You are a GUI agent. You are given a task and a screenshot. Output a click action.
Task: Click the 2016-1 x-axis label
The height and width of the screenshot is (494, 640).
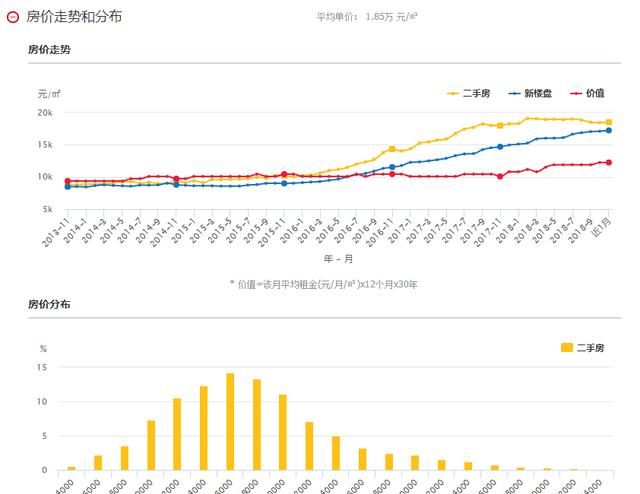coord(291,231)
